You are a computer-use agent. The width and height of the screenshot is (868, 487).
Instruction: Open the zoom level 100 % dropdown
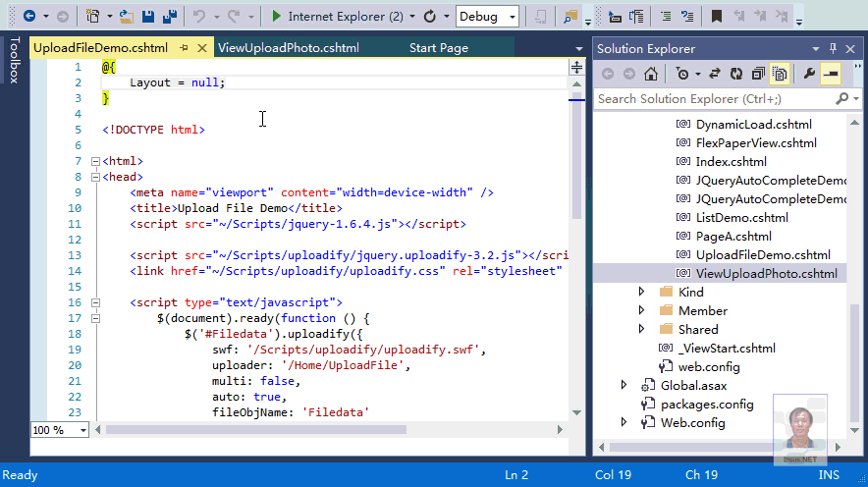pyautogui.click(x=83, y=430)
